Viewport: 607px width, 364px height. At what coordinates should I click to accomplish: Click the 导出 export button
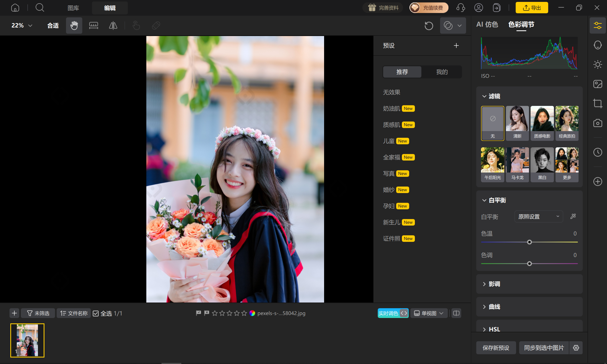532,8
